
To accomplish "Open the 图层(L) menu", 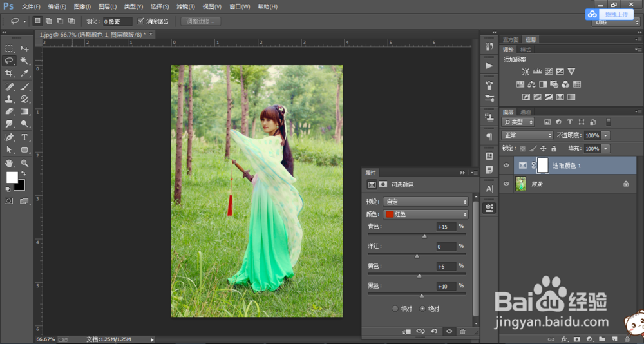I will click(x=108, y=6).
